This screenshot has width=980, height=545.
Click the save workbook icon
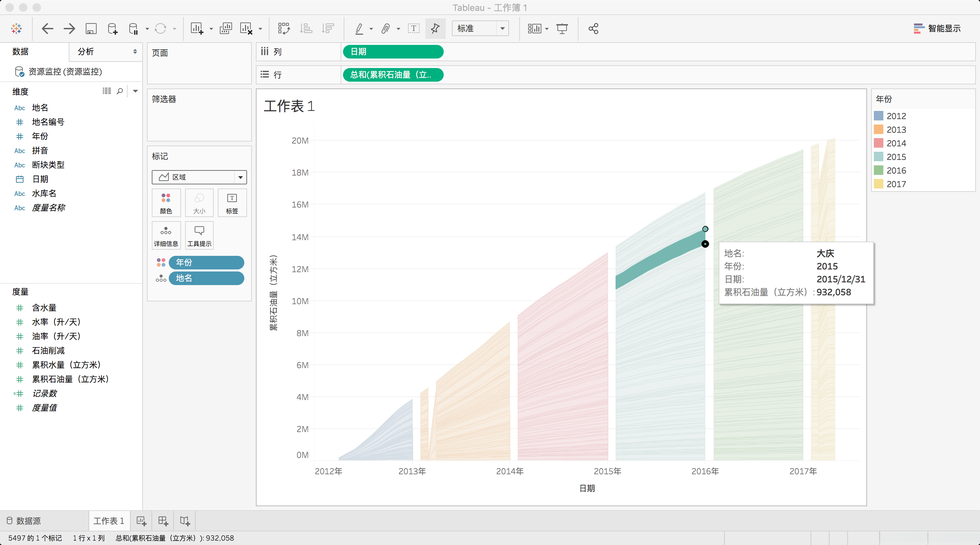click(91, 29)
